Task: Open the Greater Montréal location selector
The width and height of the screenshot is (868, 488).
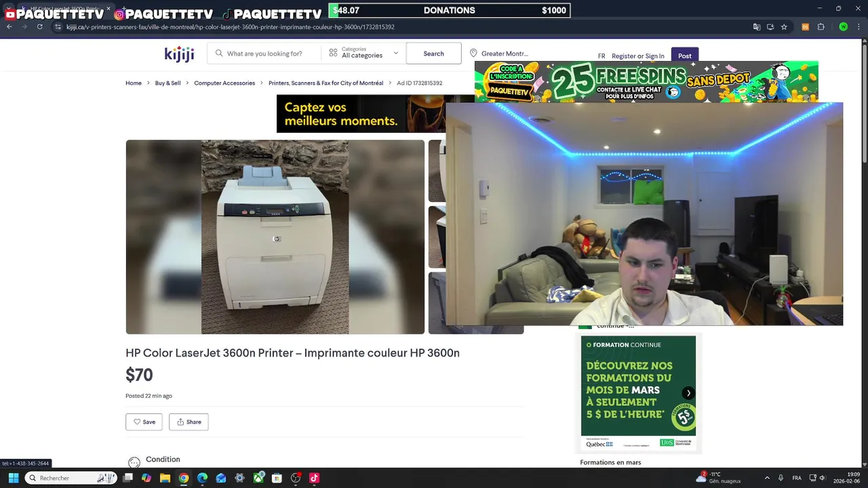Action: [498, 54]
